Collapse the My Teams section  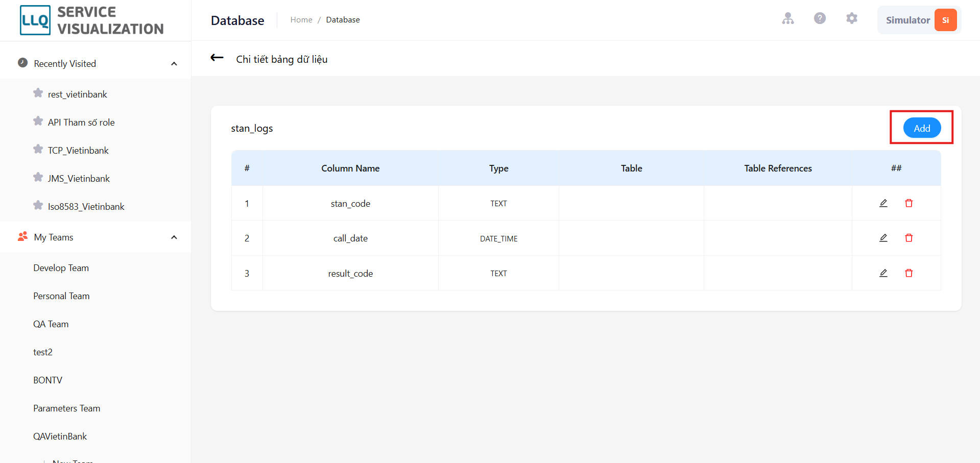click(174, 237)
